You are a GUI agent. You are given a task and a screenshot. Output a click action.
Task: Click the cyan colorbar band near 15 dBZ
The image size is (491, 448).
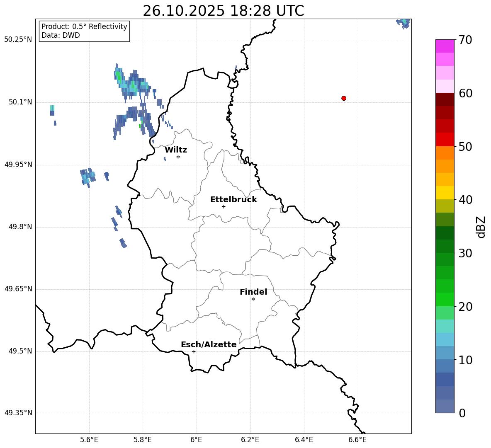tap(445, 326)
